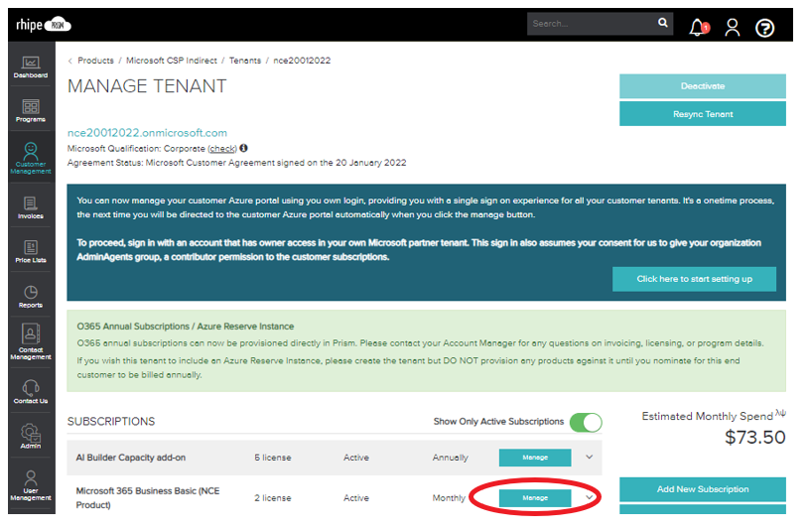Click the 'Monthly' billing cell
The width and height of the screenshot is (809, 532).
(x=449, y=498)
